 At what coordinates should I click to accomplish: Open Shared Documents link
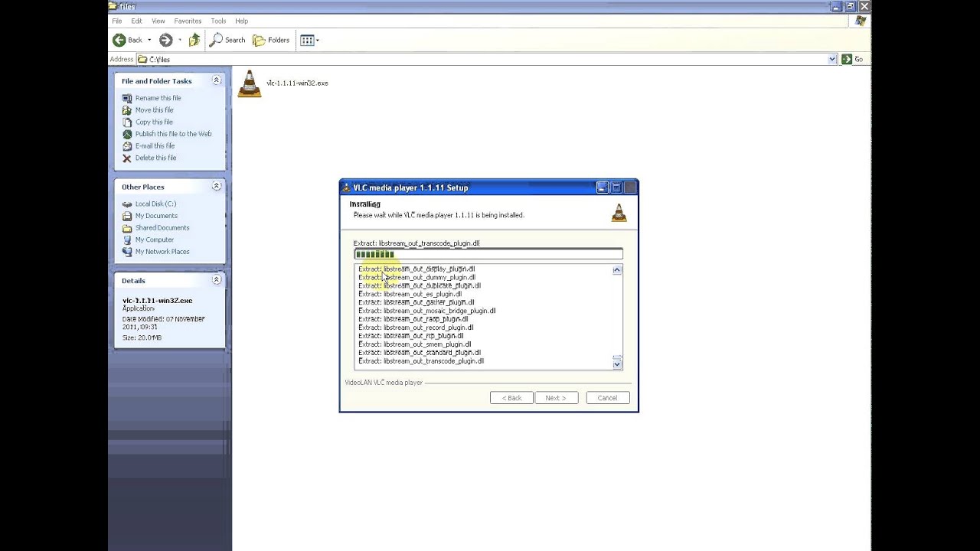[162, 227]
